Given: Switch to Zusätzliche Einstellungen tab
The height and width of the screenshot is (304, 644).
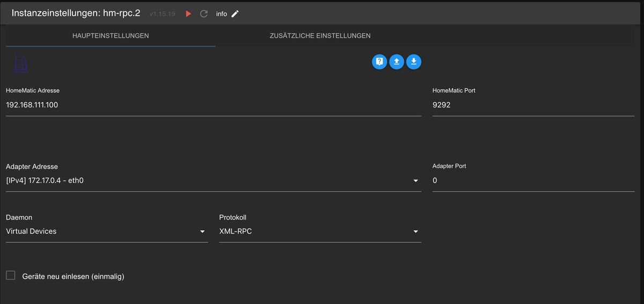Looking at the screenshot, I should (320, 36).
